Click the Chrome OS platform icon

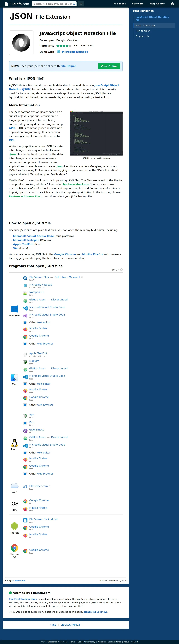[14, 548]
